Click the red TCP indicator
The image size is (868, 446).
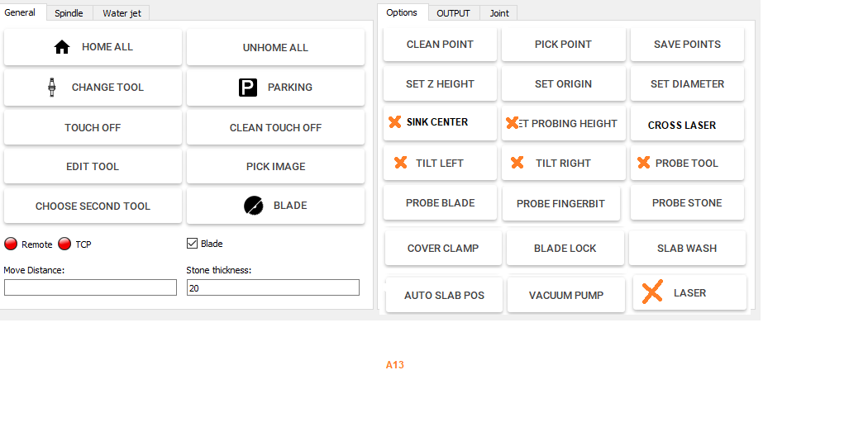click(64, 244)
